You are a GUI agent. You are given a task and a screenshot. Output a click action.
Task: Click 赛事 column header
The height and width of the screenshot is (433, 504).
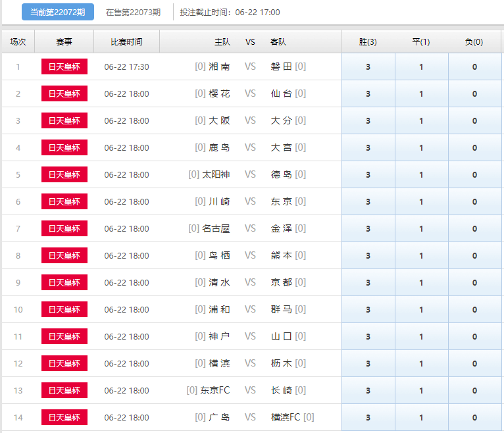64,42
